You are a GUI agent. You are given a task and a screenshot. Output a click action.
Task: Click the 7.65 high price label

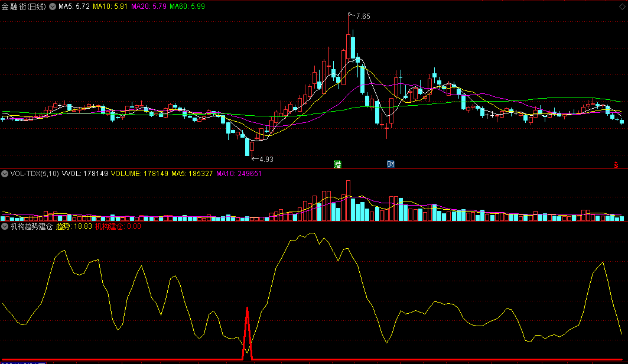[363, 17]
